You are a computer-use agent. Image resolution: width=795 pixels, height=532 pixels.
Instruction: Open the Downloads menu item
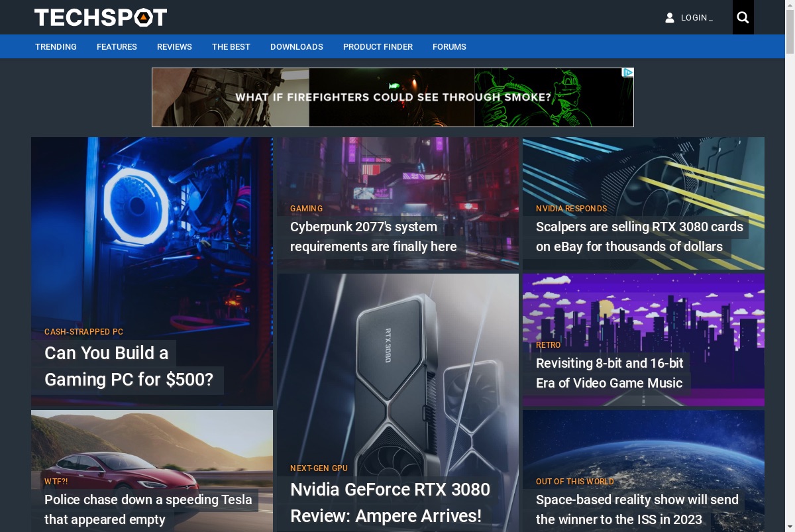[297, 46]
